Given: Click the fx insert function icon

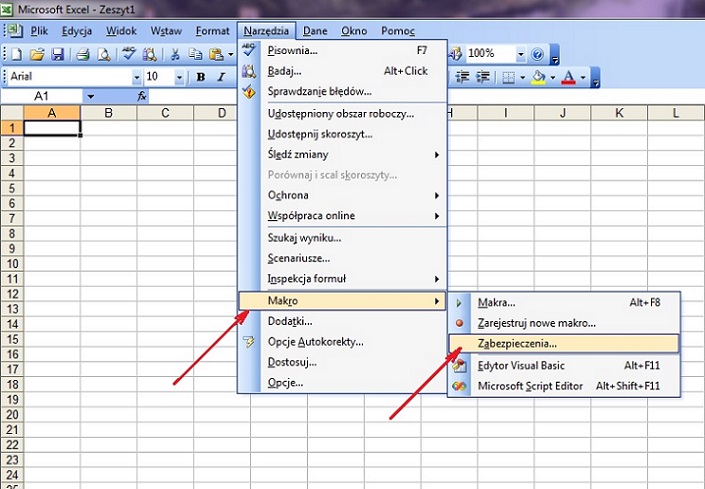Looking at the screenshot, I should [x=142, y=96].
